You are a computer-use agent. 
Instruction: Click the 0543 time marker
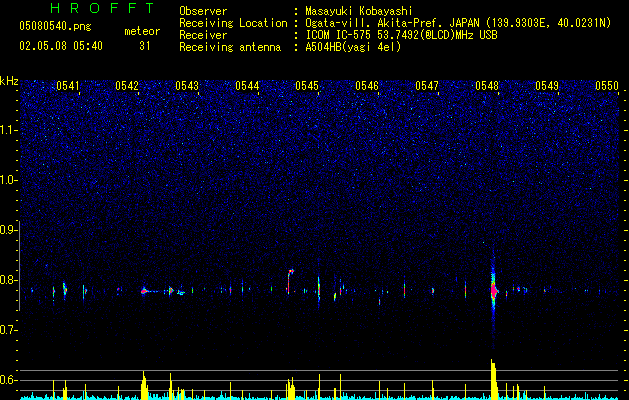(x=187, y=86)
